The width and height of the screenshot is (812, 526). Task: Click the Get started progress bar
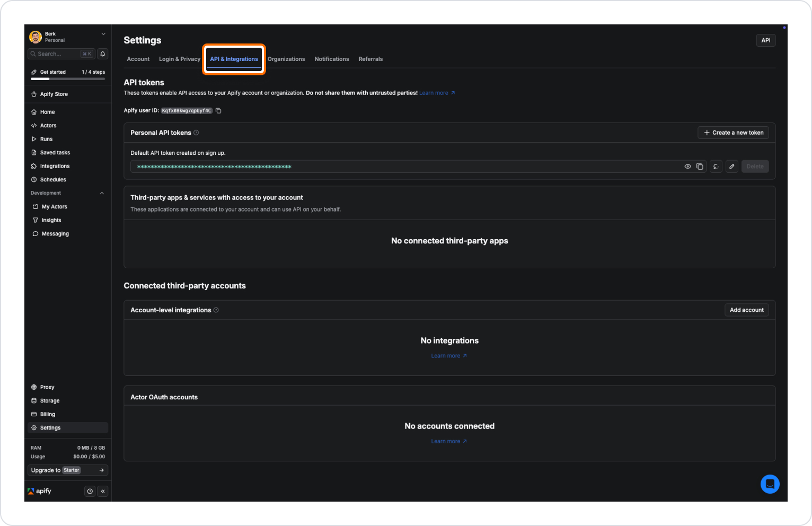[x=68, y=79]
